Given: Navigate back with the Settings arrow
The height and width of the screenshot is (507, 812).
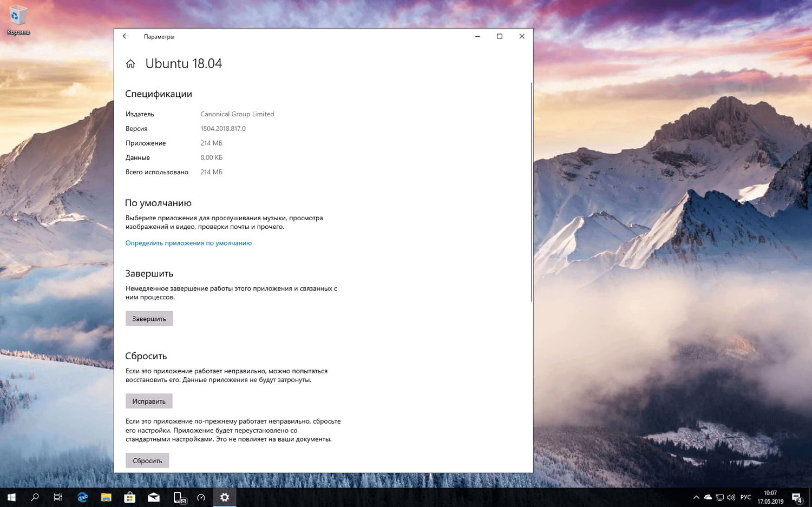Looking at the screenshot, I should coord(126,36).
